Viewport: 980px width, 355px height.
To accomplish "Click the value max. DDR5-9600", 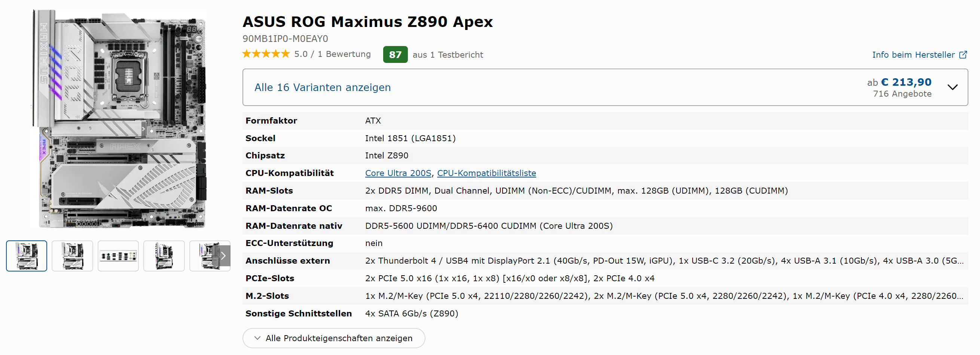I will (x=401, y=208).
